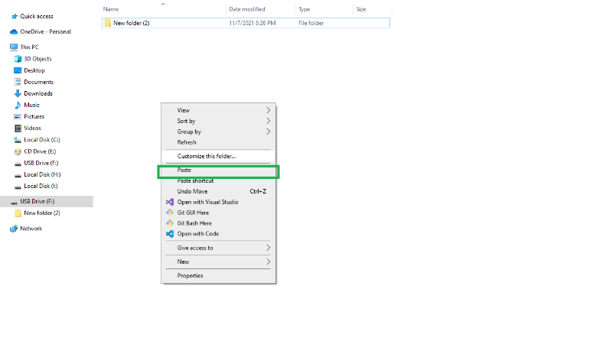Click the Local Disk (H:) drive icon
This screenshot has width=609, height=364.
pos(18,175)
